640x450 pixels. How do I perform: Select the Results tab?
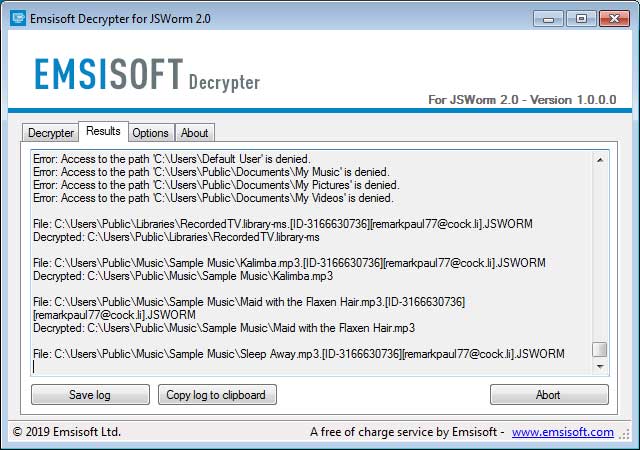pyautogui.click(x=103, y=131)
